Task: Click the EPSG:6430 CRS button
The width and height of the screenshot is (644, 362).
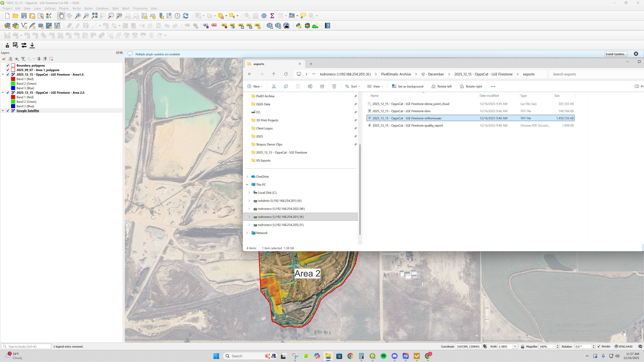Action: 624,347
